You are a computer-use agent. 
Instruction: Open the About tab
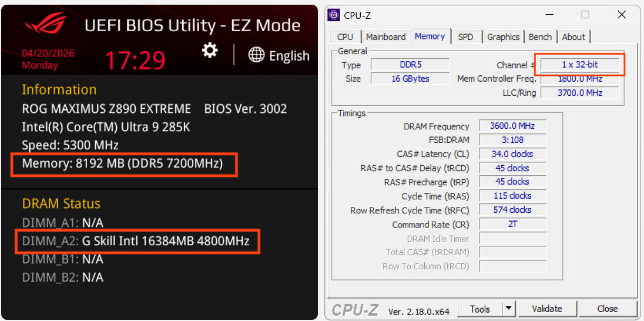coord(573,36)
